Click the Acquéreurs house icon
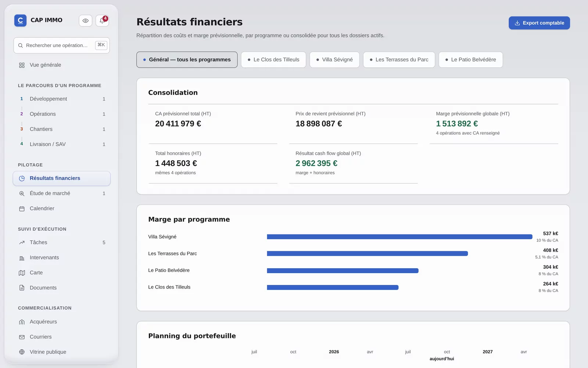This screenshot has height=368, width=588. [x=22, y=322]
